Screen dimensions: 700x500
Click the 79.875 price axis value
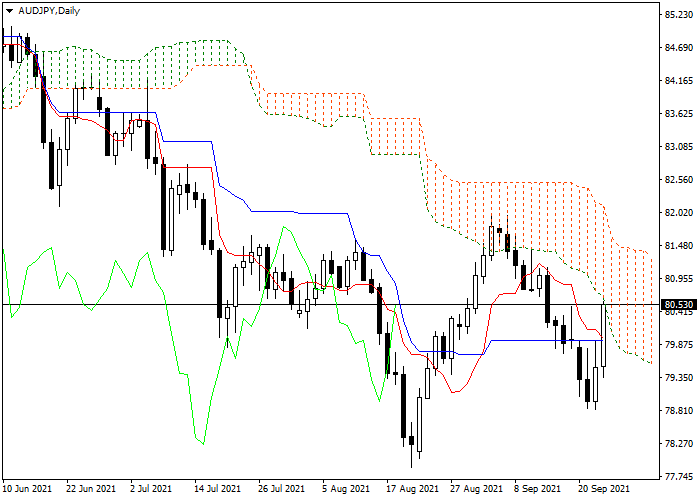pos(679,345)
